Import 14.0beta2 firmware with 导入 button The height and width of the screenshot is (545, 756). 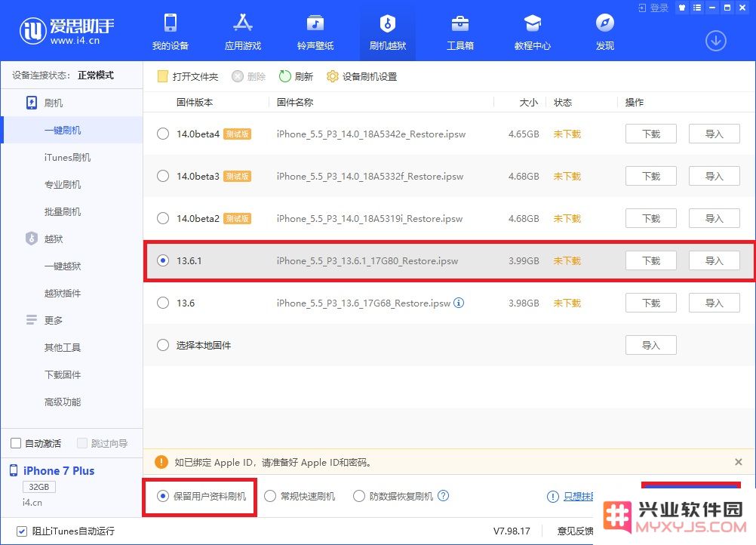coord(714,218)
